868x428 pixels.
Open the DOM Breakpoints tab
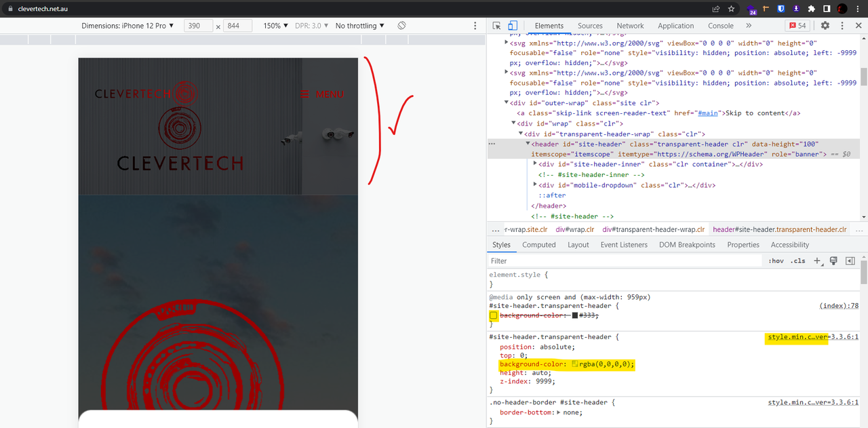click(x=687, y=245)
